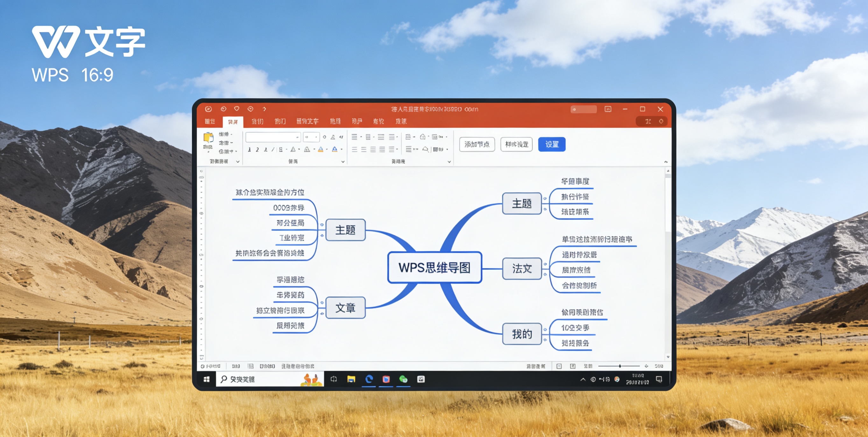This screenshot has width=868, height=437.
Task: Click the 添加节点 button
Action: tap(477, 144)
